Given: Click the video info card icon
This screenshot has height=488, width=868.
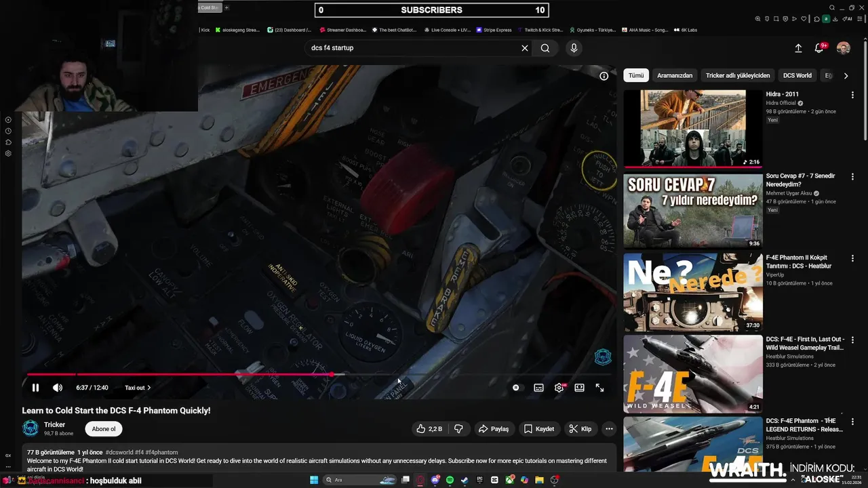Looking at the screenshot, I should click(604, 76).
